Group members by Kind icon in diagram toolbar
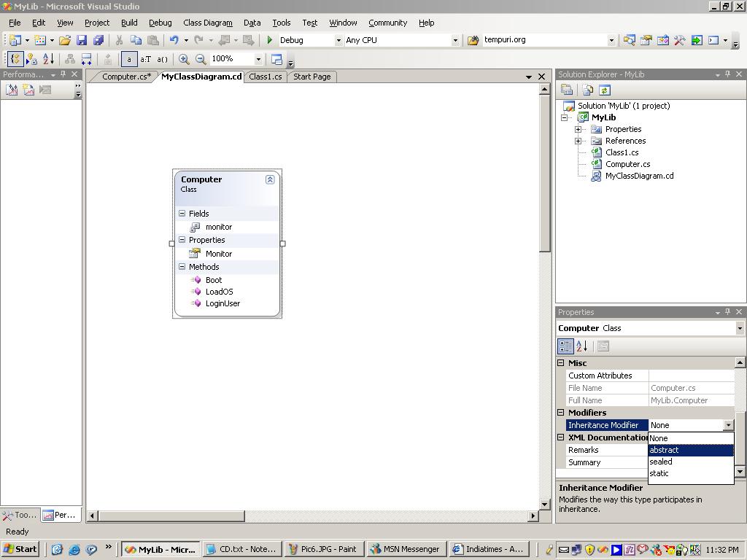Screen dimensions: 747x560 pos(15,59)
